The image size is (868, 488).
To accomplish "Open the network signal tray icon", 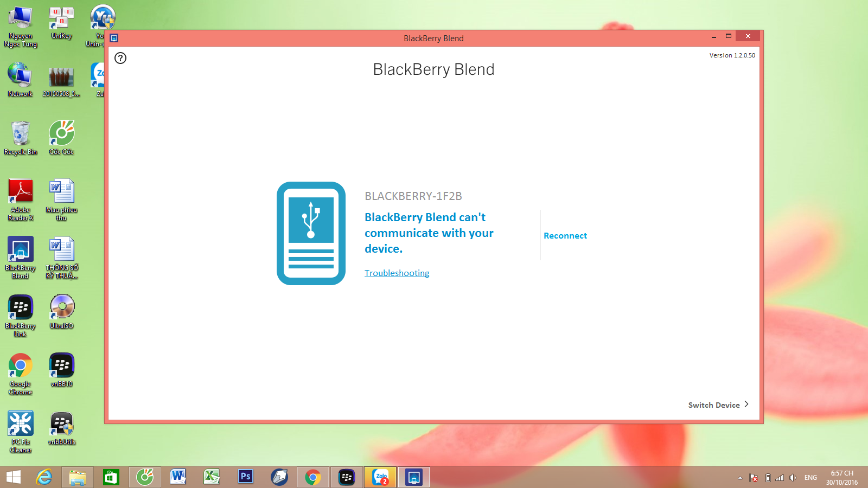I will pyautogui.click(x=780, y=478).
